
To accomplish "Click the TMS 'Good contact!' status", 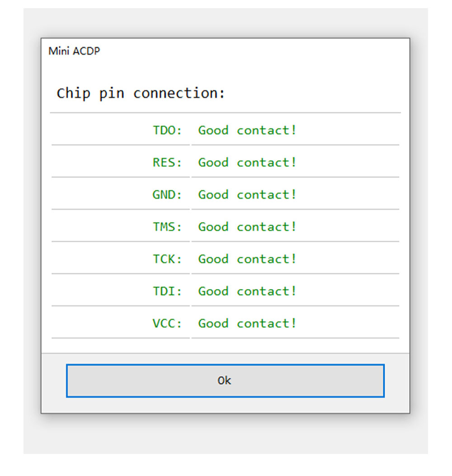I will tap(247, 227).
